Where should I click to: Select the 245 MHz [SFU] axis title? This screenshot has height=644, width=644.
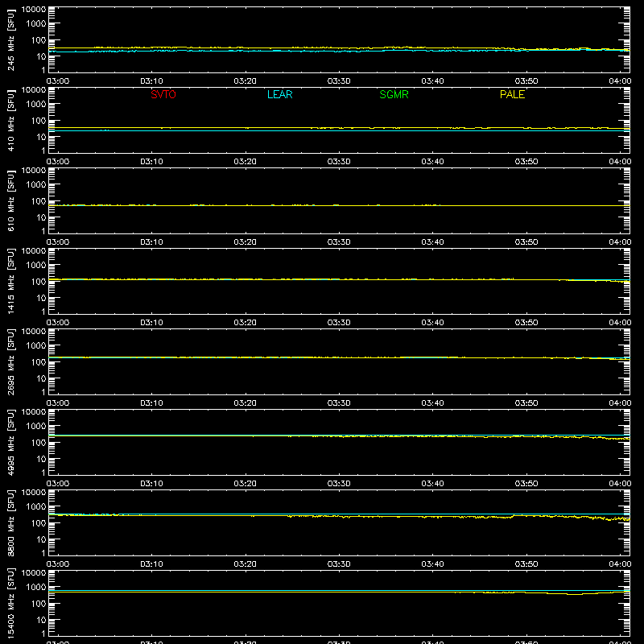coord(10,39)
